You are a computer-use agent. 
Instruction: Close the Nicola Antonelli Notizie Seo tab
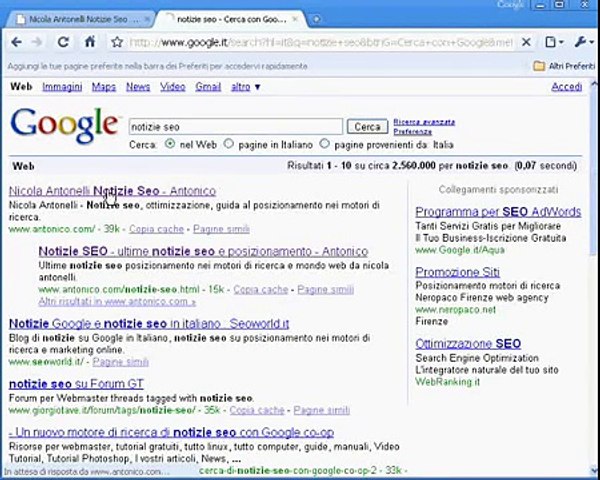click(x=147, y=20)
